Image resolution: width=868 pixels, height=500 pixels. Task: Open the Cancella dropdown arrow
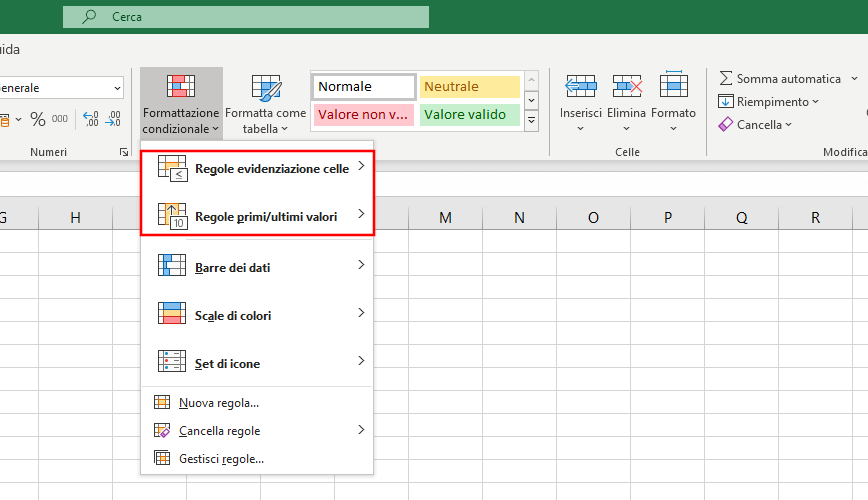point(788,125)
